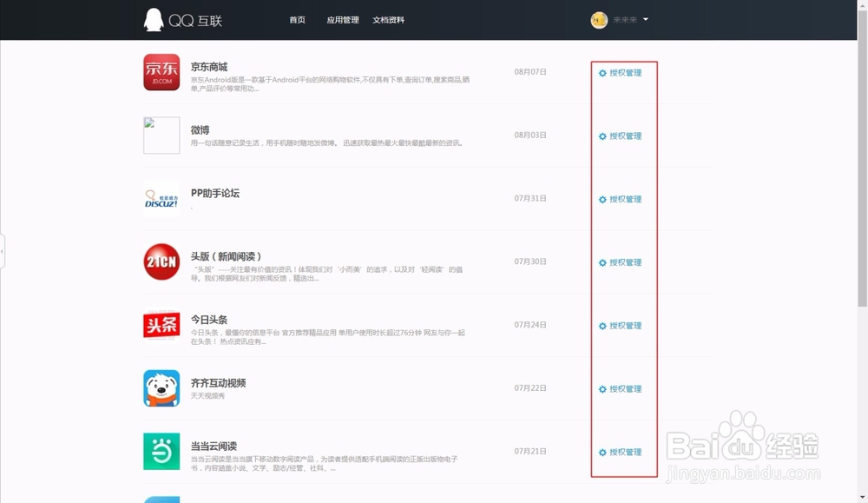Click the 当当云阅读 title
Screen dimensions: 868x503
(x=214, y=446)
